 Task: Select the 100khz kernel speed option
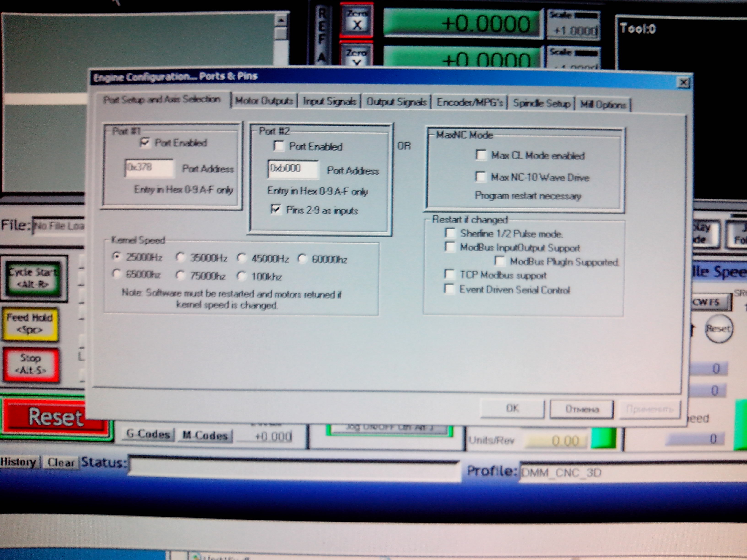pyautogui.click(x=241, y=276)
